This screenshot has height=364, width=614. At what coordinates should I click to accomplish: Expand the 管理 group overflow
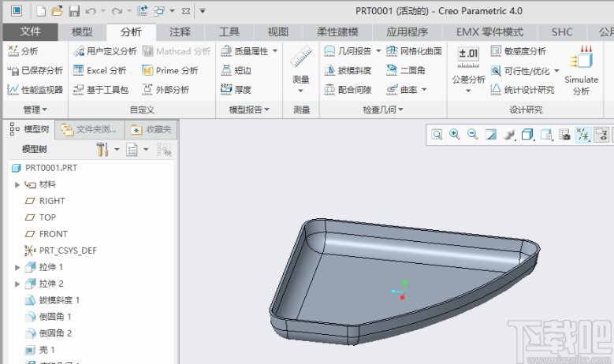35,110
